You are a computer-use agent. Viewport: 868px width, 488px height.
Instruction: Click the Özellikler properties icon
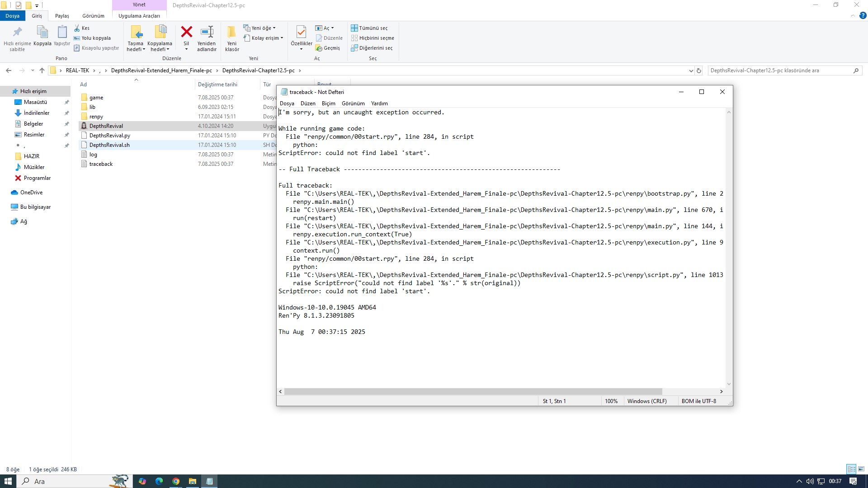click(x=301, y=32)
